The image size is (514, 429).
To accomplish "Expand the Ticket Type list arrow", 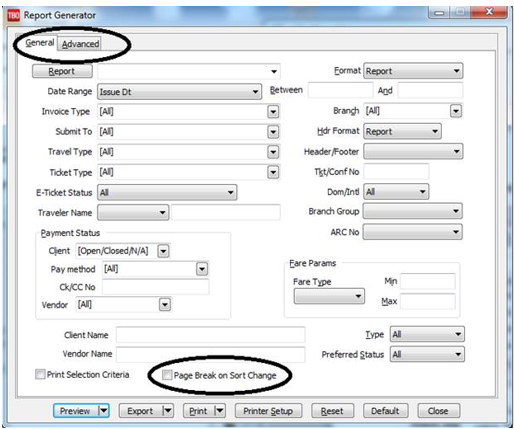I will (x=273, y=172).
